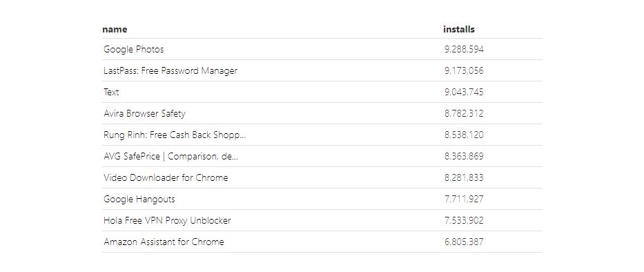Click the name column header

[115, 30]
